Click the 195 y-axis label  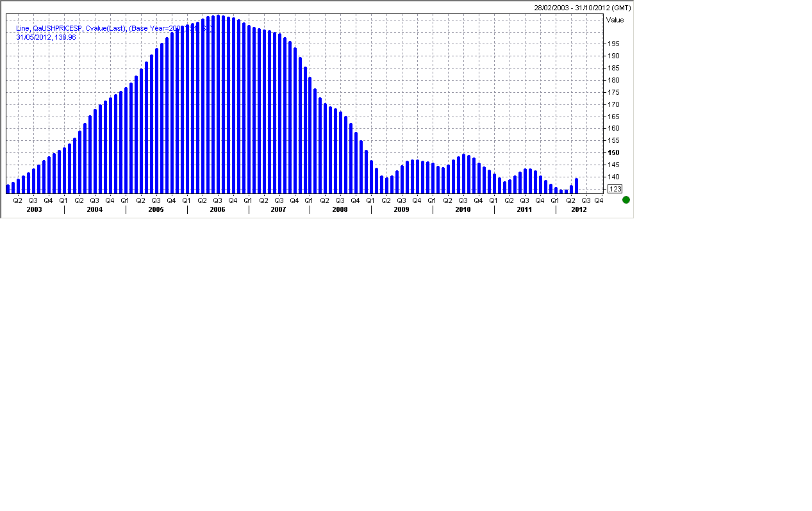pyautogui.click(x=613, y=44)
